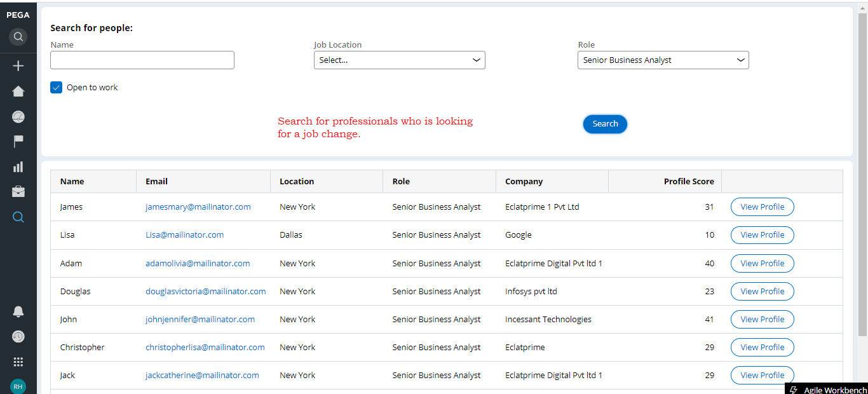Open the Role dropdown showing Senior Business Analyst
The width and height of the screenshot is (868, 394).
click(x=663, y=60)
